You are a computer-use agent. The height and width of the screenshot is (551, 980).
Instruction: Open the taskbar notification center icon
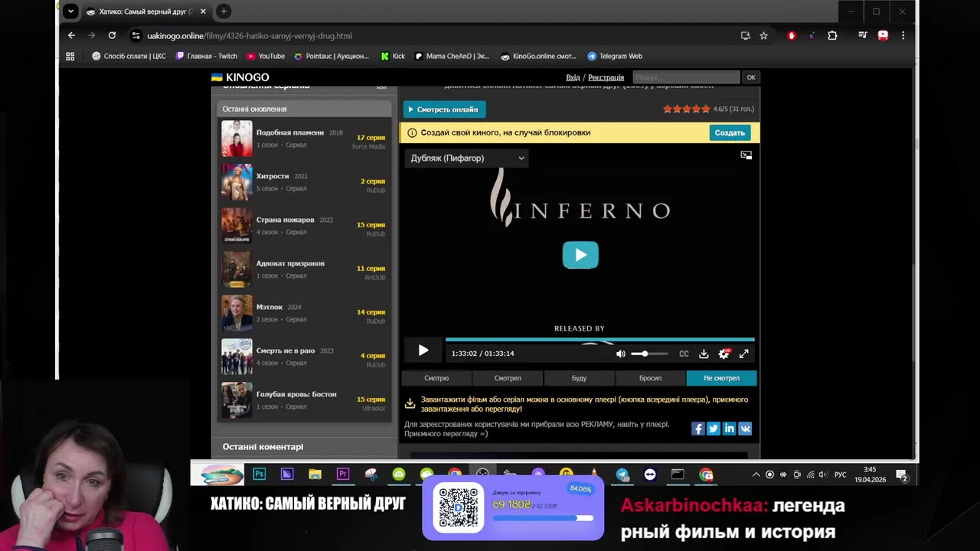[x=902, y=475]
